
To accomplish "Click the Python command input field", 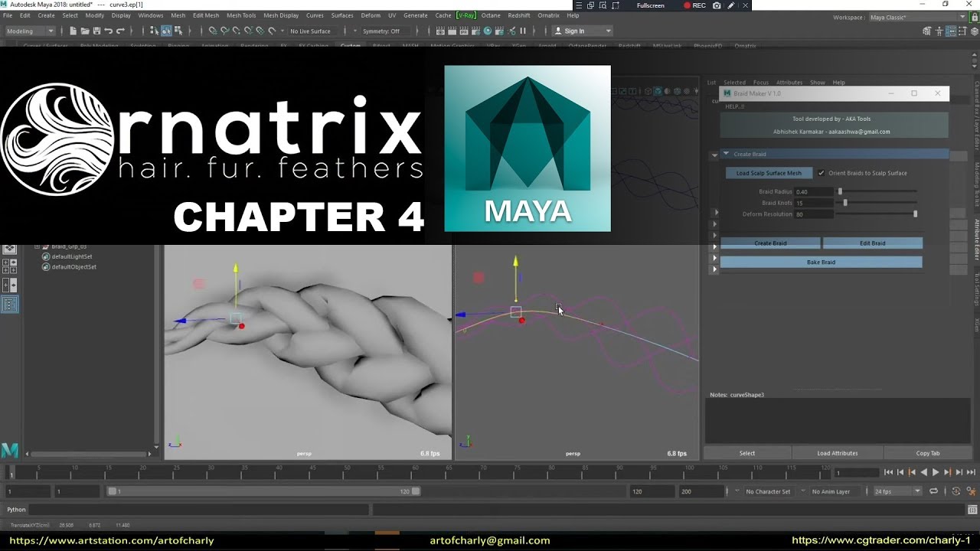I will coord(199,510).
